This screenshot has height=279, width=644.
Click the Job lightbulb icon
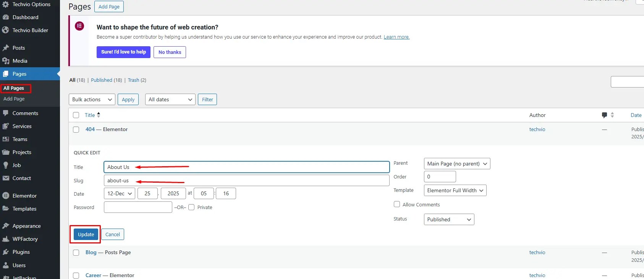click(6, 165)
